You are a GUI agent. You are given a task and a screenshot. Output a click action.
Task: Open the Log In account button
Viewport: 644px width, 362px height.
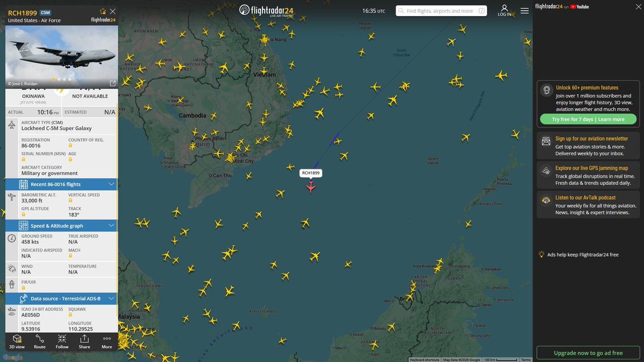(504, 11)
